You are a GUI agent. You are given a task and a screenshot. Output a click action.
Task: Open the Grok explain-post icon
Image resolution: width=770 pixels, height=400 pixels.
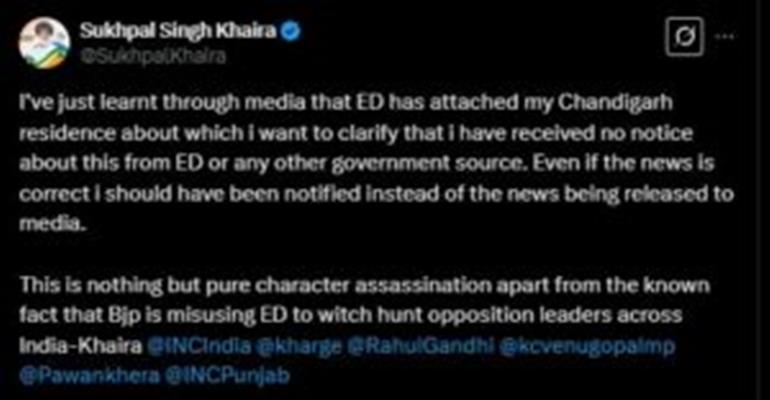pos(684,36)
